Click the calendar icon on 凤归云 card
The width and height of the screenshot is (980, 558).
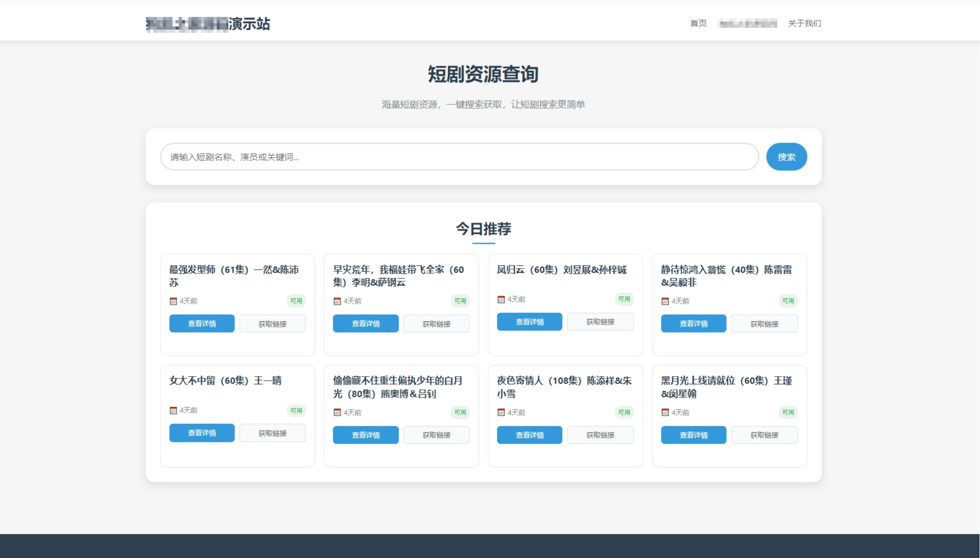coord(501,299)
